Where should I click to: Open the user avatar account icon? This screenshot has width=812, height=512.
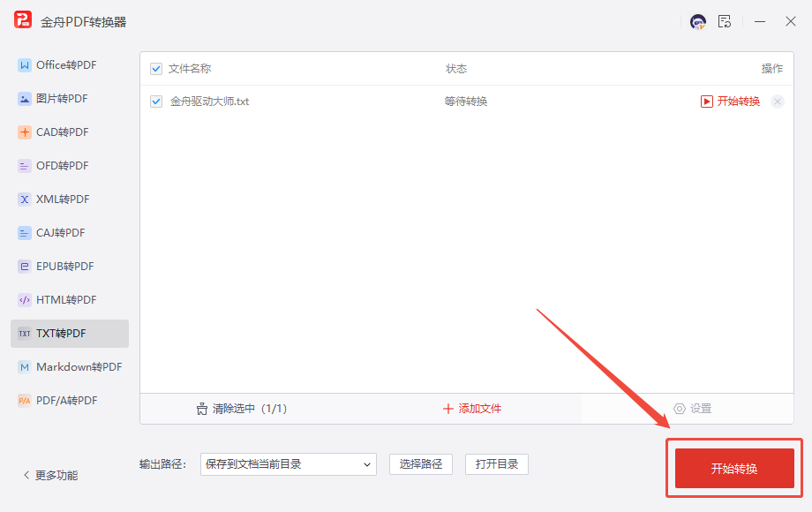698,22
